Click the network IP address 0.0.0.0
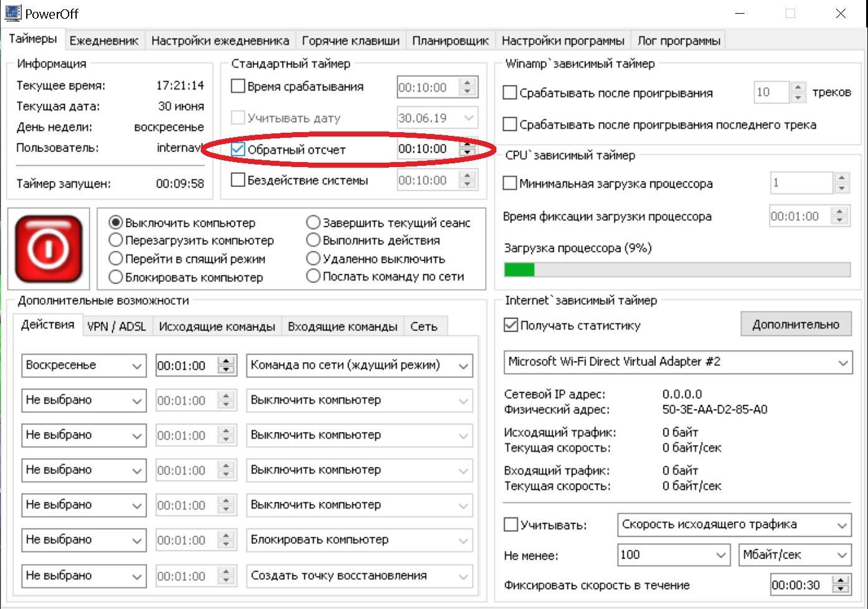868x609 pixels. point(682,394)
